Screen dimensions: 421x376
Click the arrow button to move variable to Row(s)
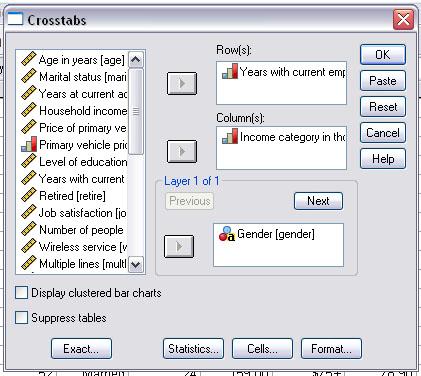tap(182, 83)
